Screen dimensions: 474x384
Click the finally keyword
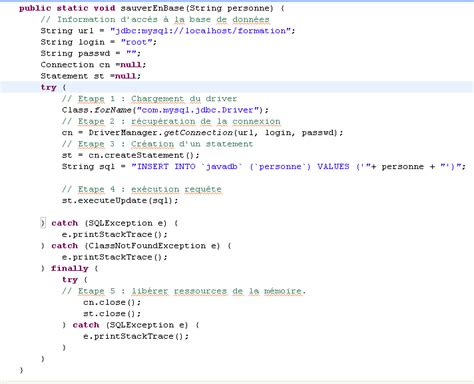tap(70, 268)
